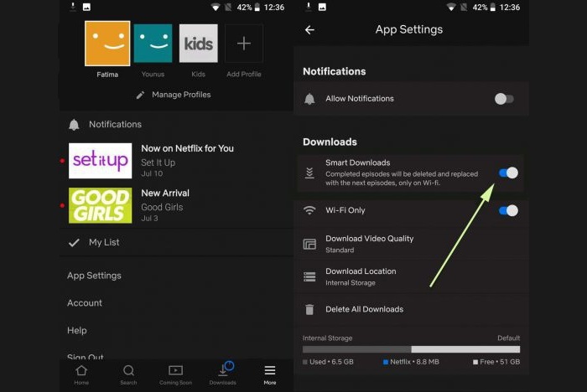Open the Kids profile tile

[x=199, y=44]
